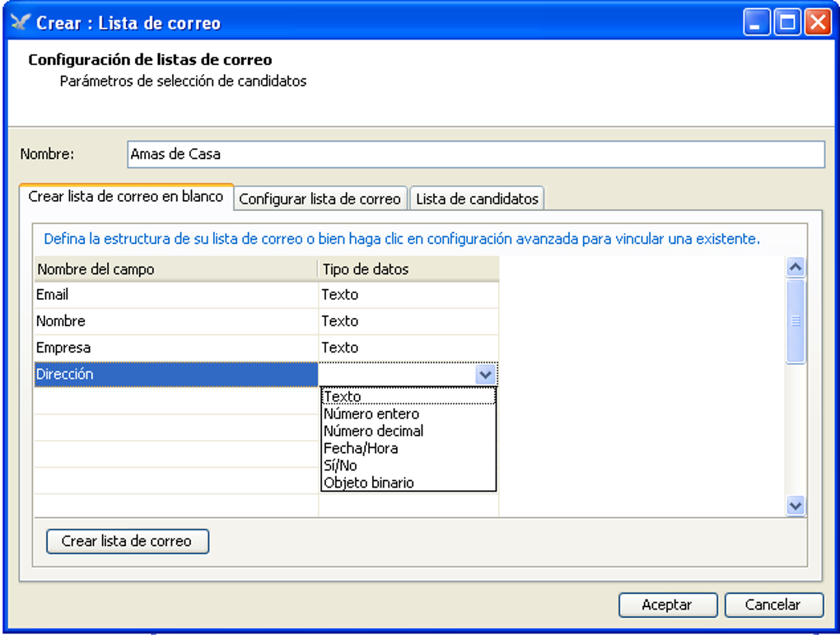Switch to Configurar lista de correo tab
840x635 pixels.
click(x=320, y=198)
